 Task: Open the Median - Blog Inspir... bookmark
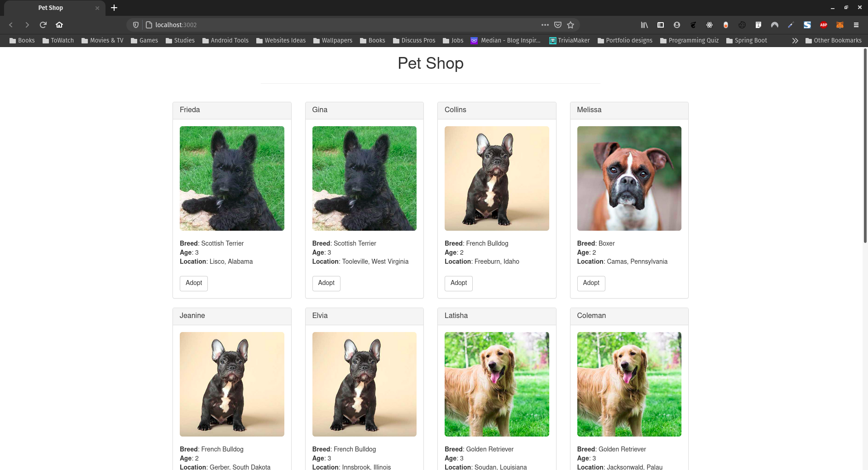(x=506, y=40)
